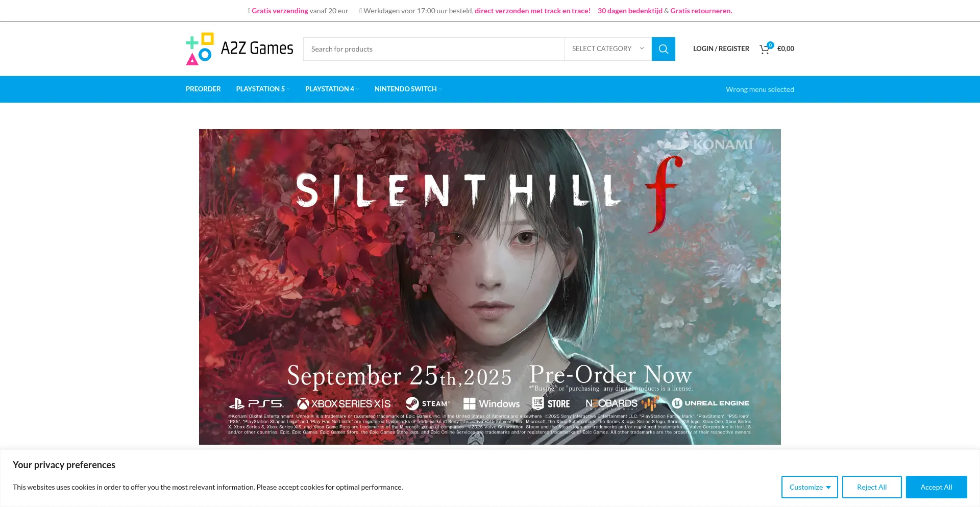Open the Select Category dropdown

pyautogui.click(x=607, y=49)
